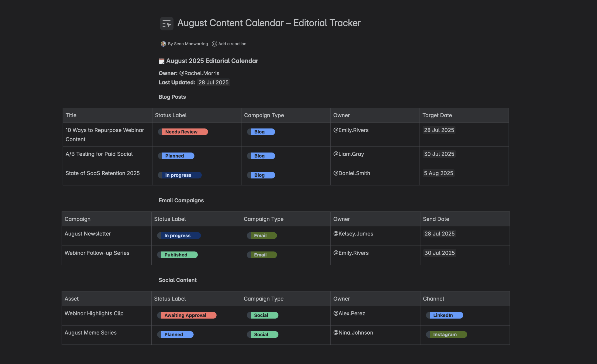The width and height of the screenshot is (597, 364).
Task: Click the Awaiting Approval status label
Action: click(187, 315)
